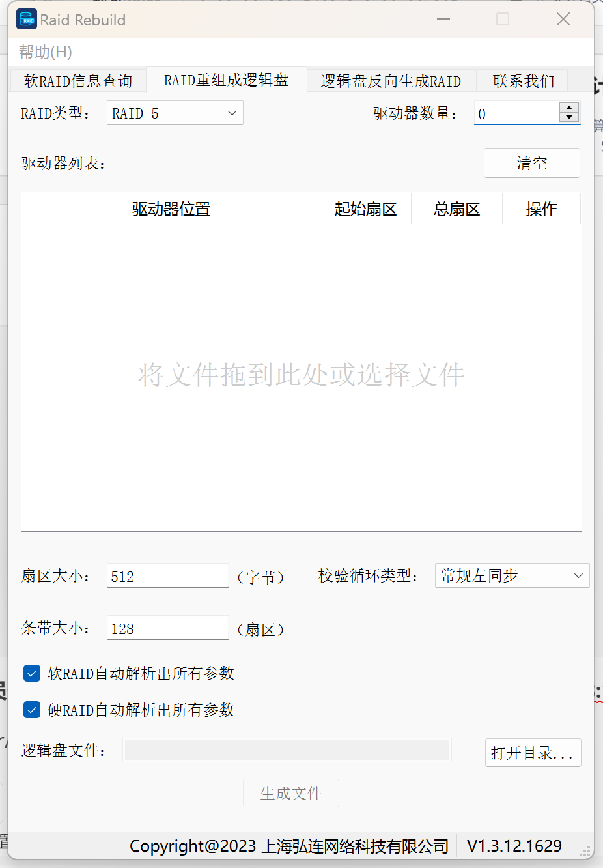Viewport: 603px width, 868px height.
Task: Expand the RAID类型 dropdown showing RAID-5
Action: (x=175, y=113)
